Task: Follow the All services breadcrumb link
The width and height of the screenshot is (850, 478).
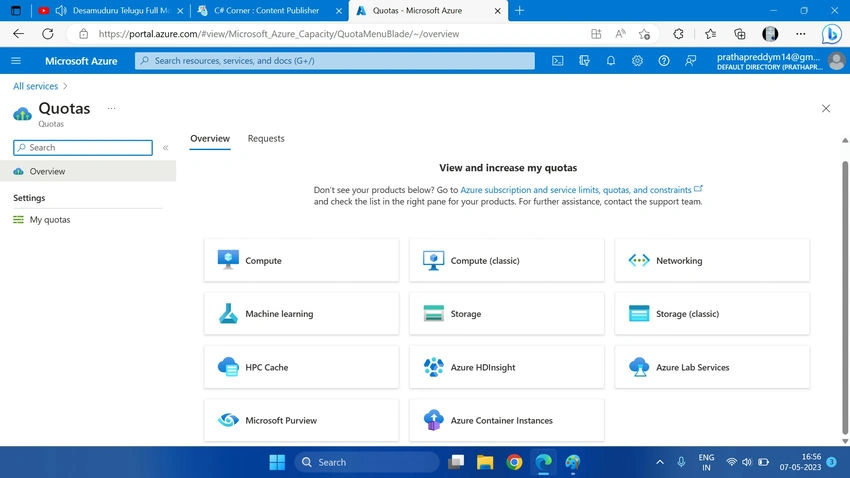Action: (35, 86)
